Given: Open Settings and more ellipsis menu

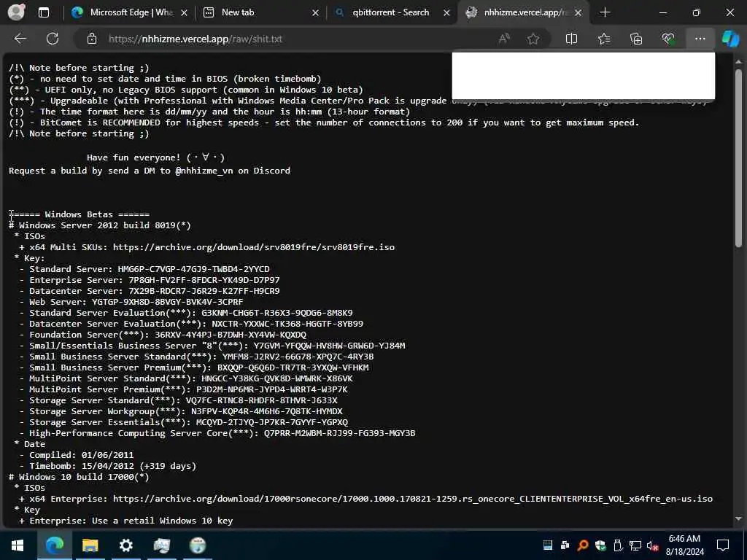Looking at the screenshot, I should pyautogui.click(x=700, y=39).
